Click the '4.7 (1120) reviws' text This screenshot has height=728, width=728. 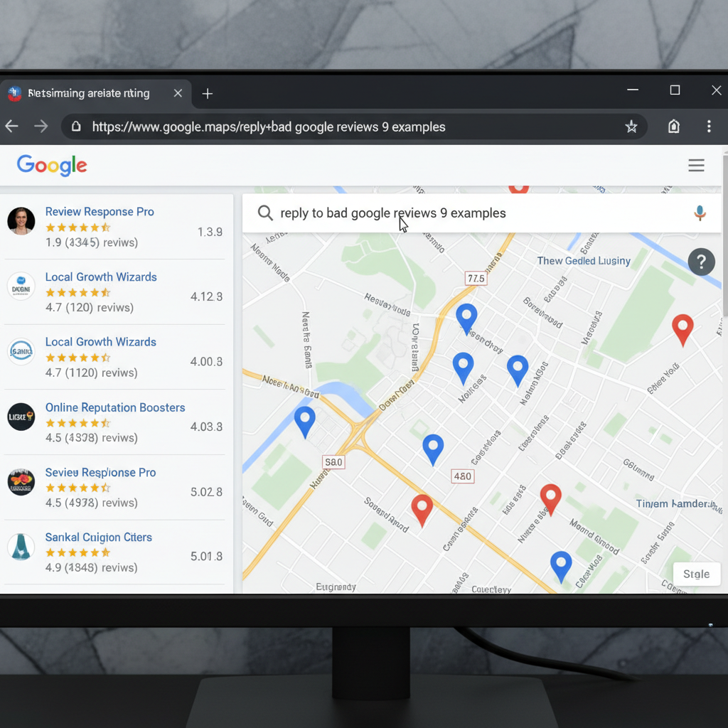coord(91,373)
